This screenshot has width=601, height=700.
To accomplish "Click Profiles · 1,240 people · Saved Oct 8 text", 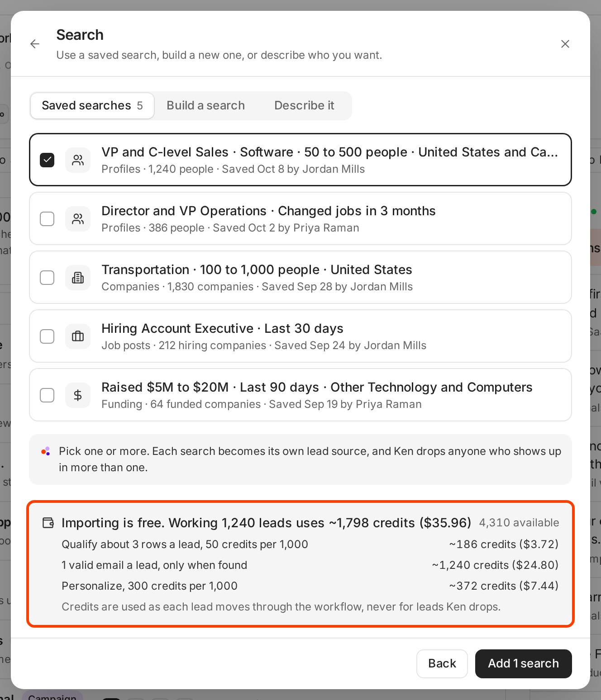I will (233, 169).
